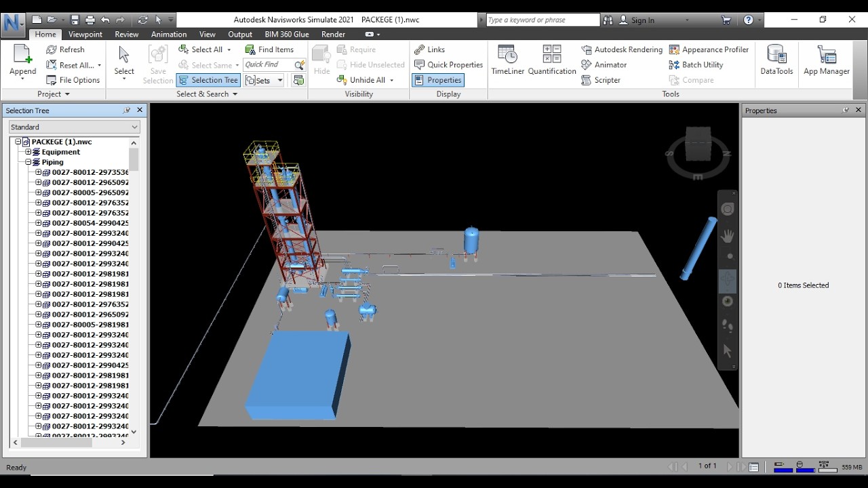
Task: Open App Manager
Action: (827, 61)
